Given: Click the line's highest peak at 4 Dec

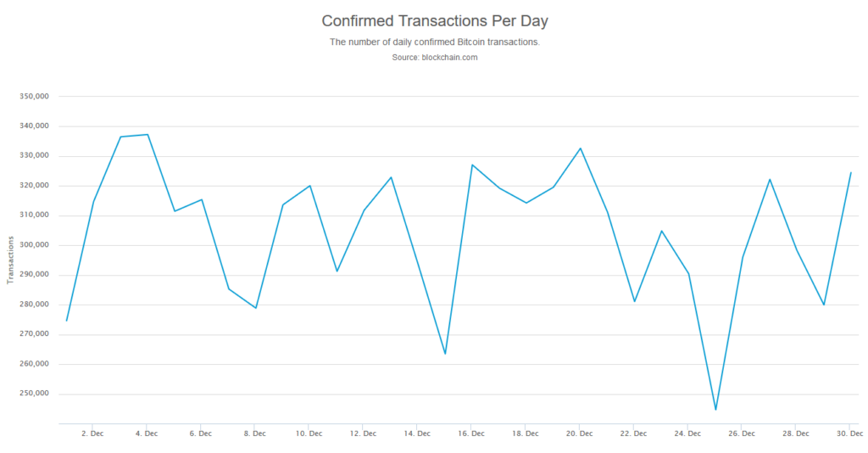Looking at the screenshot, I should click(147, 134).
